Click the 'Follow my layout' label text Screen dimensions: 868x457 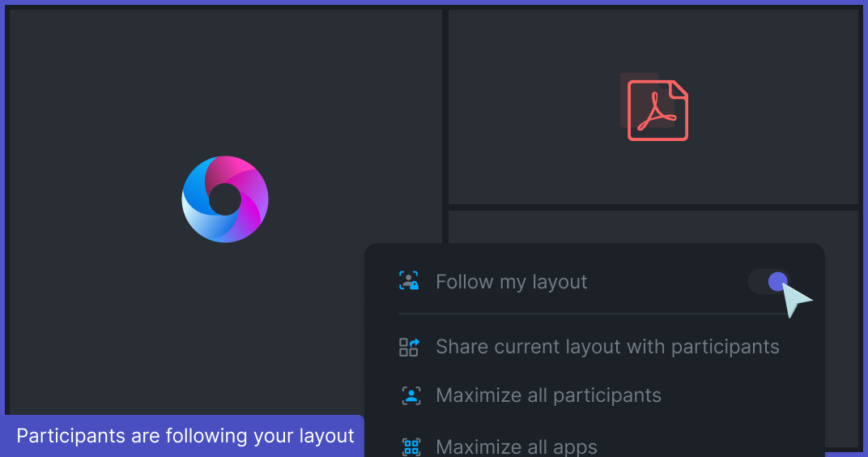(511, 282)
